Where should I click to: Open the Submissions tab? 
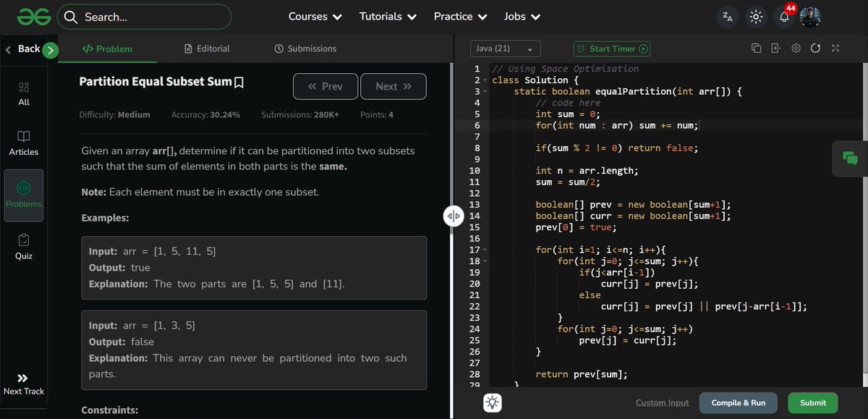pos(305,48)
